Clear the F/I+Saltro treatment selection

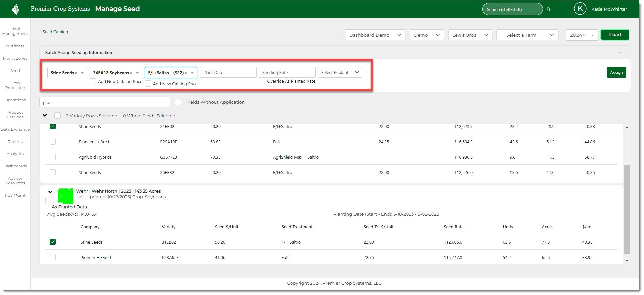pos(186,73)
